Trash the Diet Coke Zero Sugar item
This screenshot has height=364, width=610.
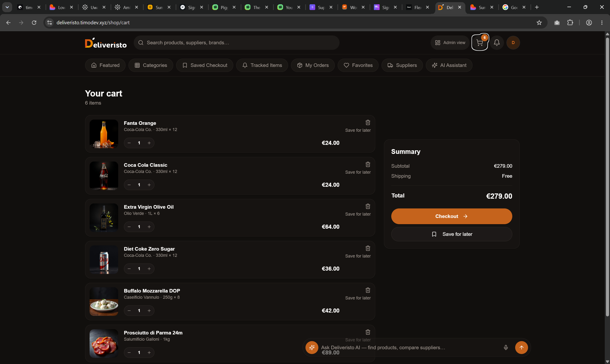pos(368,248)
